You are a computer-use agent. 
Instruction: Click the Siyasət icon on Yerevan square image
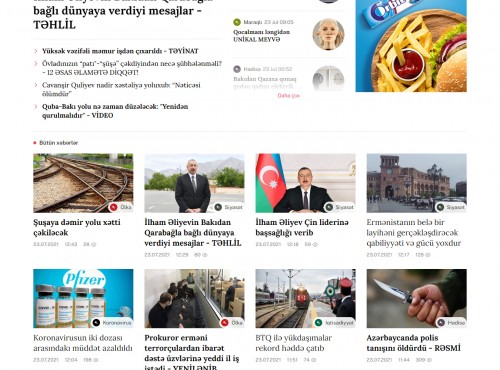[440, 207]
